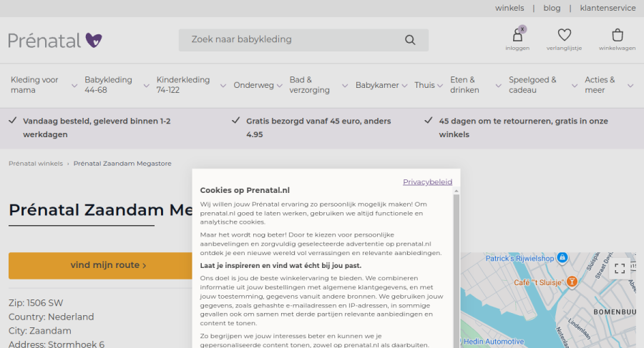This screenshot has height=348, width=644.
Task: Click the blog top link
Action: tap(552, 8)
